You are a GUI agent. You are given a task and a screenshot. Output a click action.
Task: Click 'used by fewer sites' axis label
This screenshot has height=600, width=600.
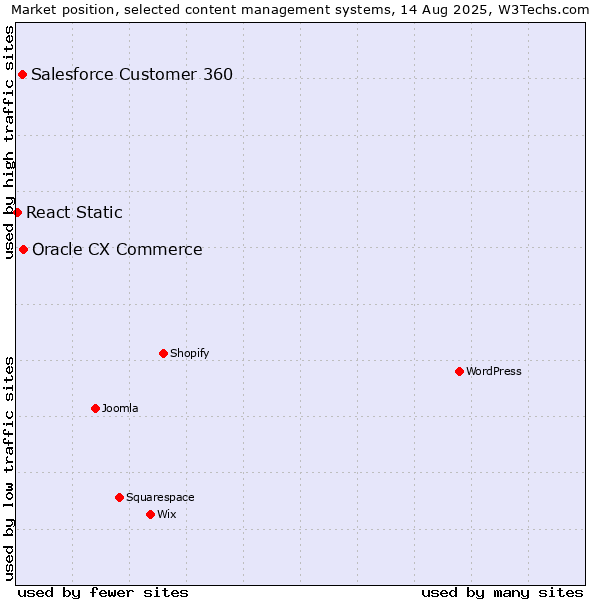tap(103, 593)
